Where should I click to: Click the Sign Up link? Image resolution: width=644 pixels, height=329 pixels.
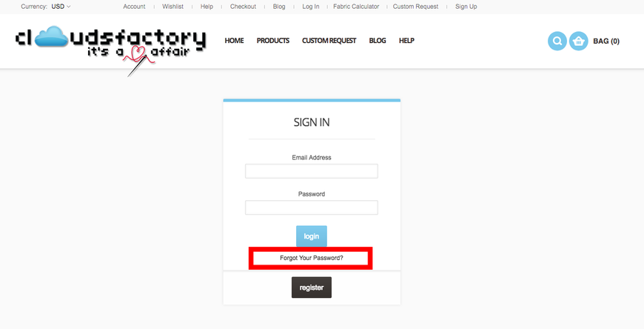[466, 7]
